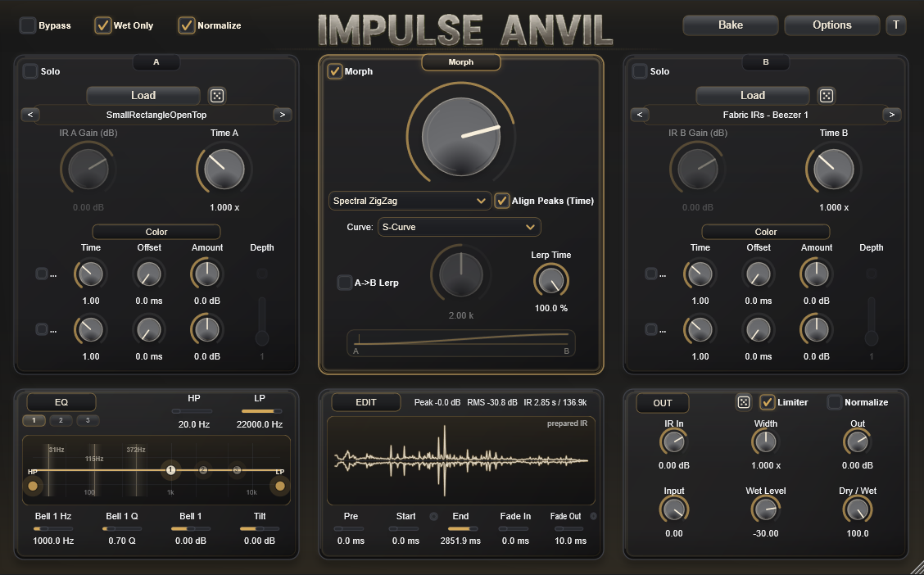924x575 pixels.
Task: Click the Wet Level knob
Action: 765,509
